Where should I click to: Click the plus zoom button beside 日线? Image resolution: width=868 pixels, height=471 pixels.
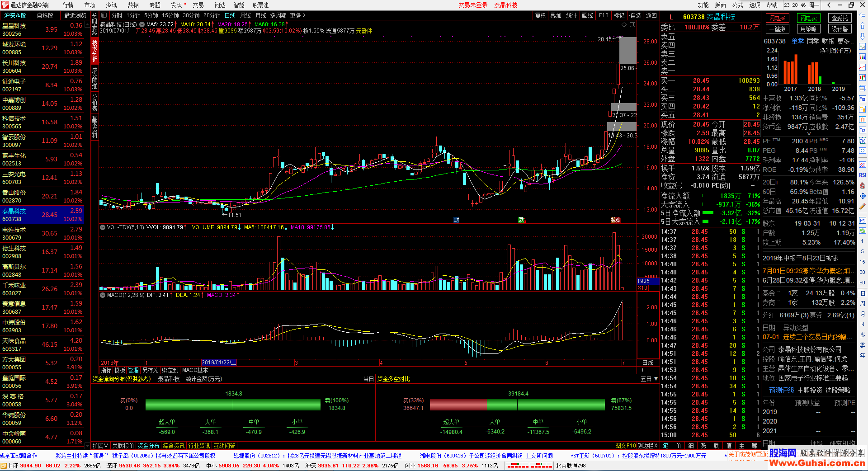pyautogui.click(x=643, y=370)
